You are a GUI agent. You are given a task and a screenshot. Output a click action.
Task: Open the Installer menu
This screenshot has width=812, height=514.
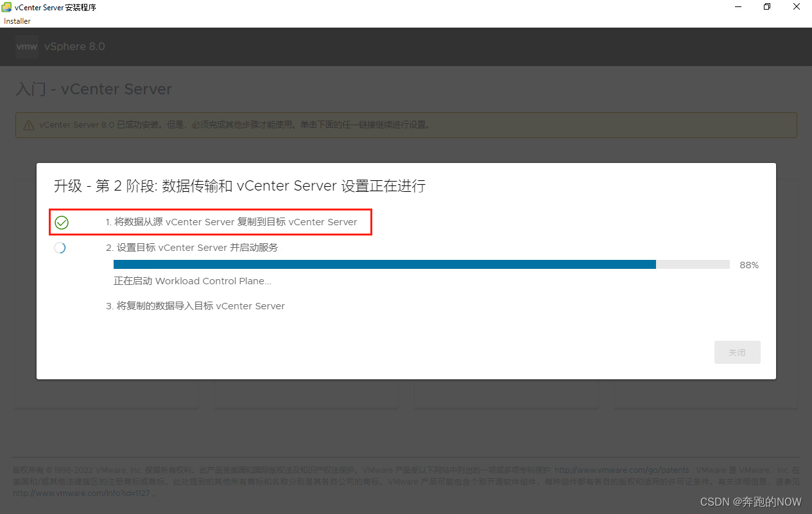17,21
